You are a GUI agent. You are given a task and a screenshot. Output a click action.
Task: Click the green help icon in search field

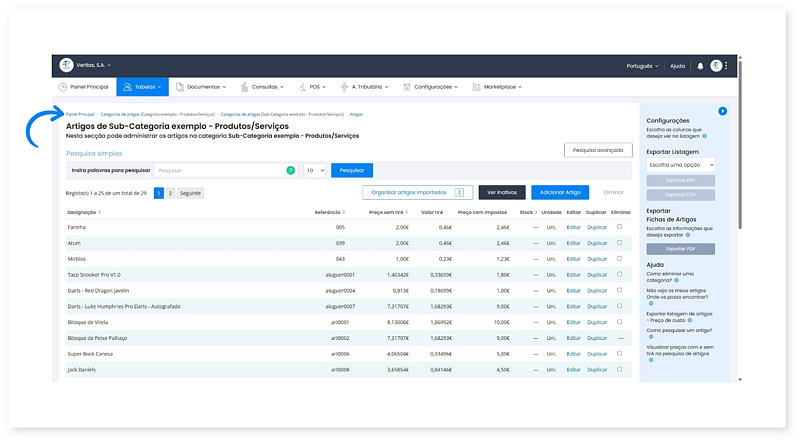(x=291, y=171)
